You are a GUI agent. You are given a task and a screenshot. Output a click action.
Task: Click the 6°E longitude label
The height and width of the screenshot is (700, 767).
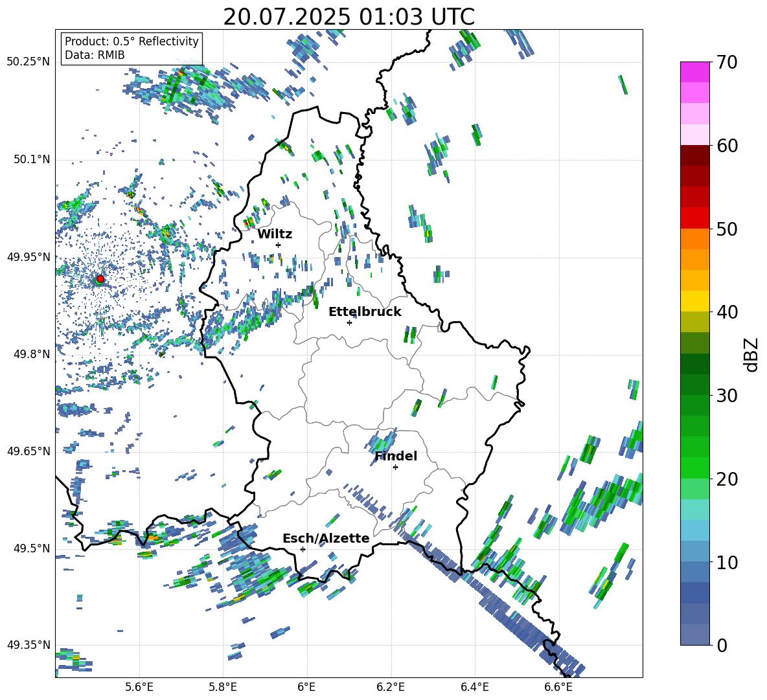point(306,687)
